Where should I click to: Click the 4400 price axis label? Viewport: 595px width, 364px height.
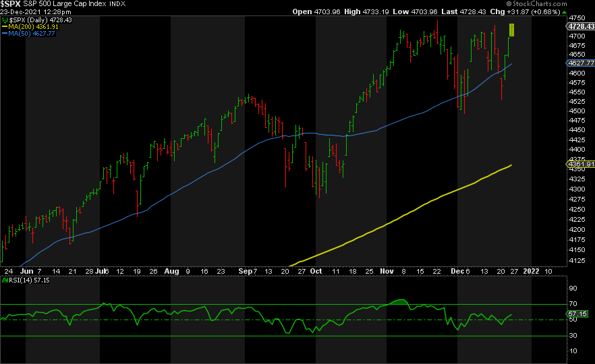[x=577, y=150]
